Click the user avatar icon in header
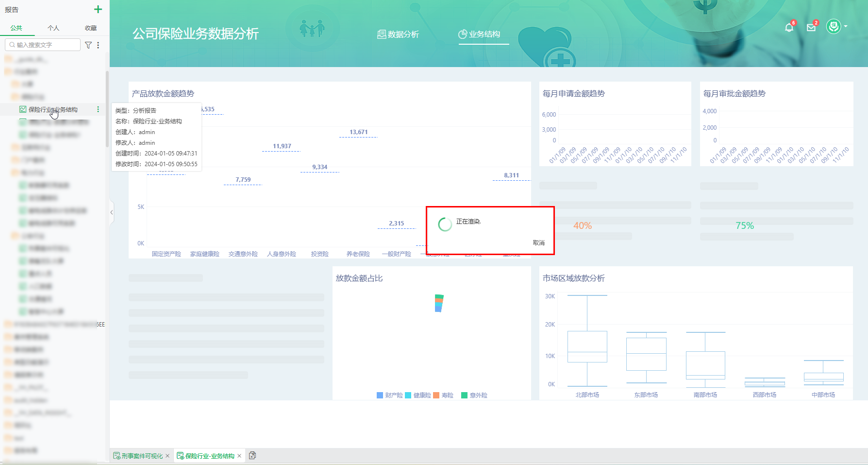Viewport: 868px width, 465px height. [834, 26]
